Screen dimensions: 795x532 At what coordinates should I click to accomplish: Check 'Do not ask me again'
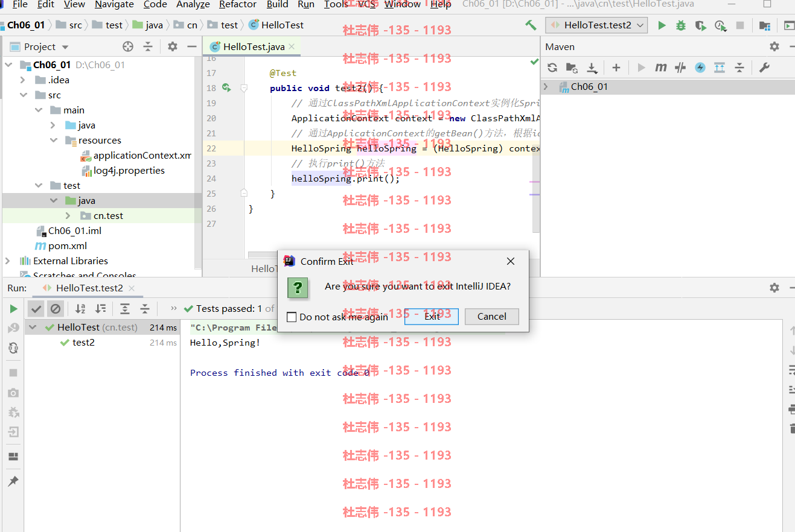[x=292, y=317]
